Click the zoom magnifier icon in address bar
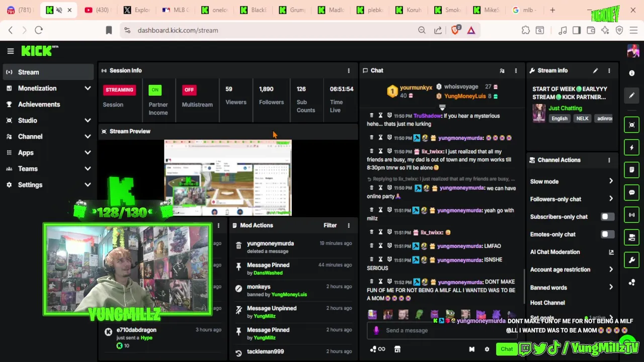The image size is (644, 362). [x=422, y=30]
